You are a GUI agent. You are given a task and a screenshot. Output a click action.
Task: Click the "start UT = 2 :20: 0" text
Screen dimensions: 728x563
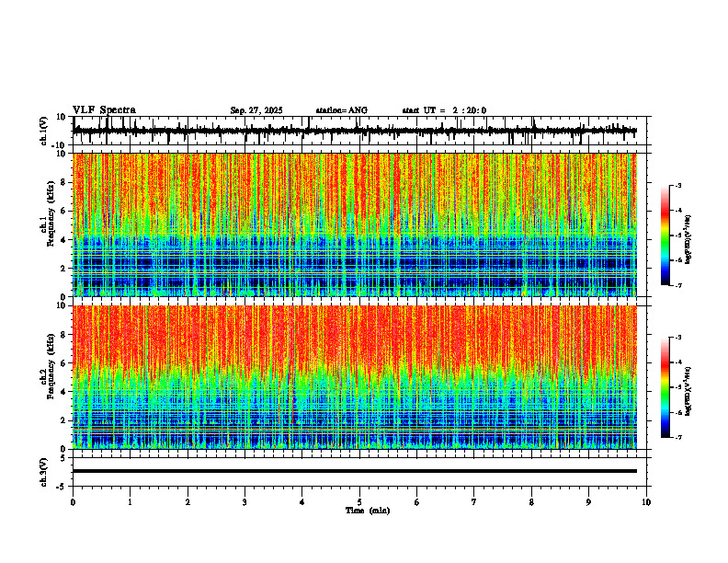[444, 110]
